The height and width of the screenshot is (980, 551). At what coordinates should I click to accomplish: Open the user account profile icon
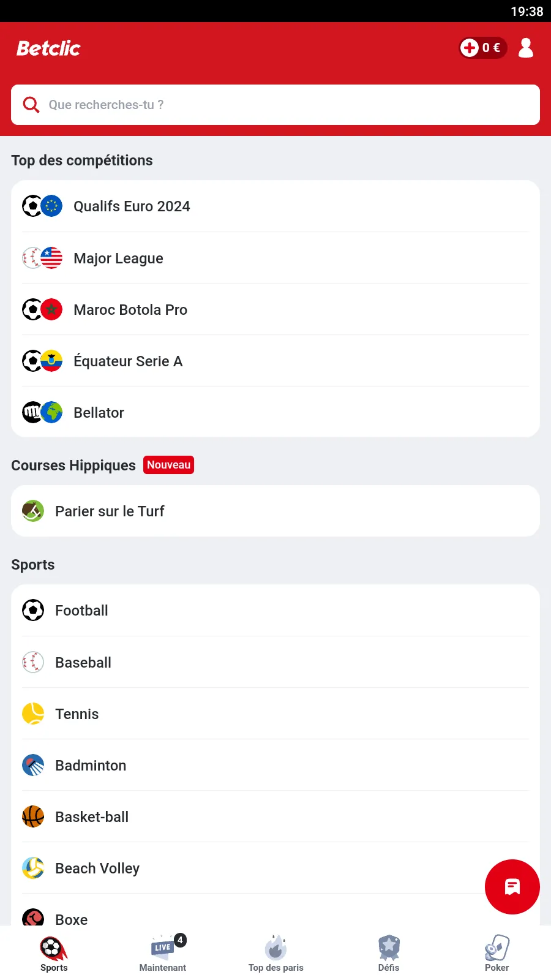[525, 48]
